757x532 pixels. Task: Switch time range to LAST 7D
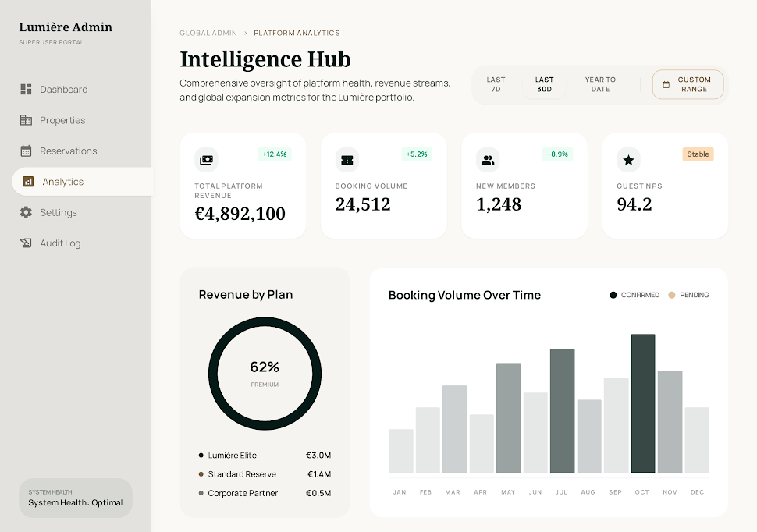click(x=497, y=84)
